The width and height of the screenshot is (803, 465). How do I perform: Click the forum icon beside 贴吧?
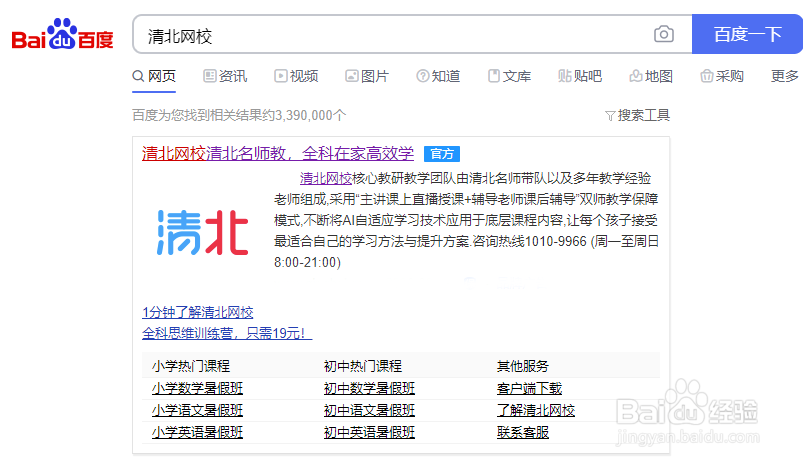[x=564, y=76]
